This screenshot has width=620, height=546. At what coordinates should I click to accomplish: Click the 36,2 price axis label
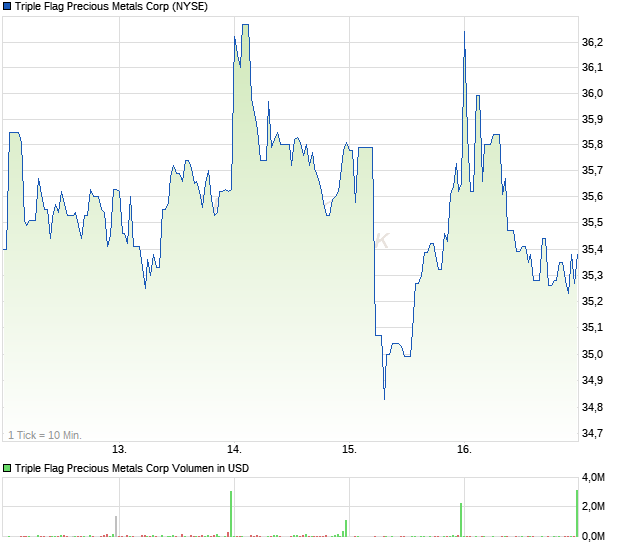tap(592, 42)
